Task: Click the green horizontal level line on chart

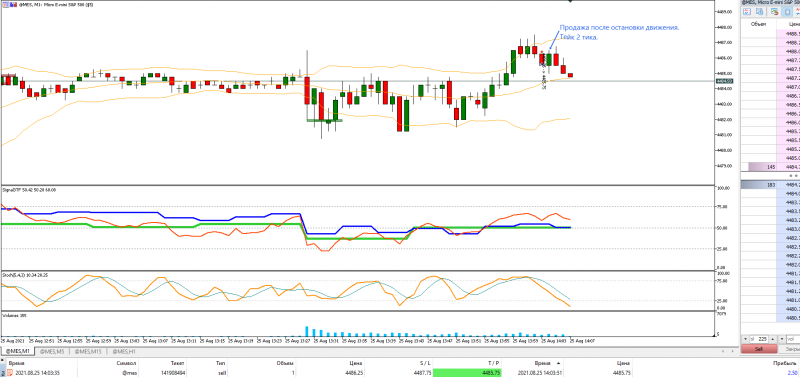Action: click(x=324, y=120)
